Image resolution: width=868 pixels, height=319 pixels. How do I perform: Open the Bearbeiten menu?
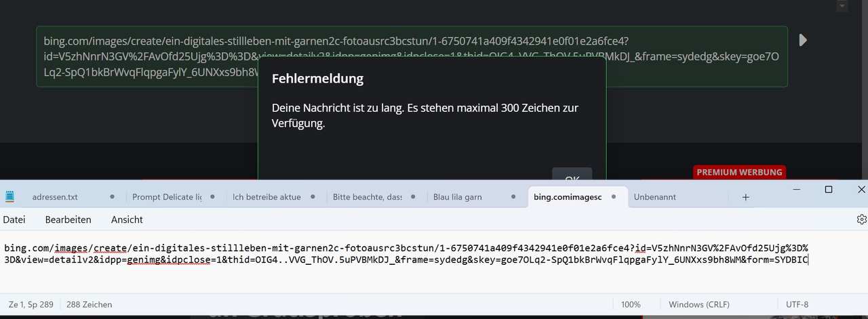pos(68,219)
